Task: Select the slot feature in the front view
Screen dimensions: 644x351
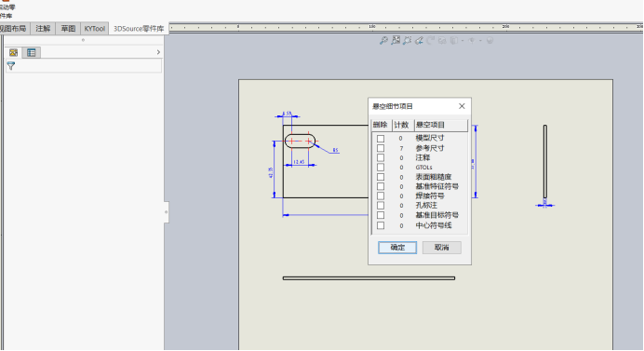Action: click(300, 141)
